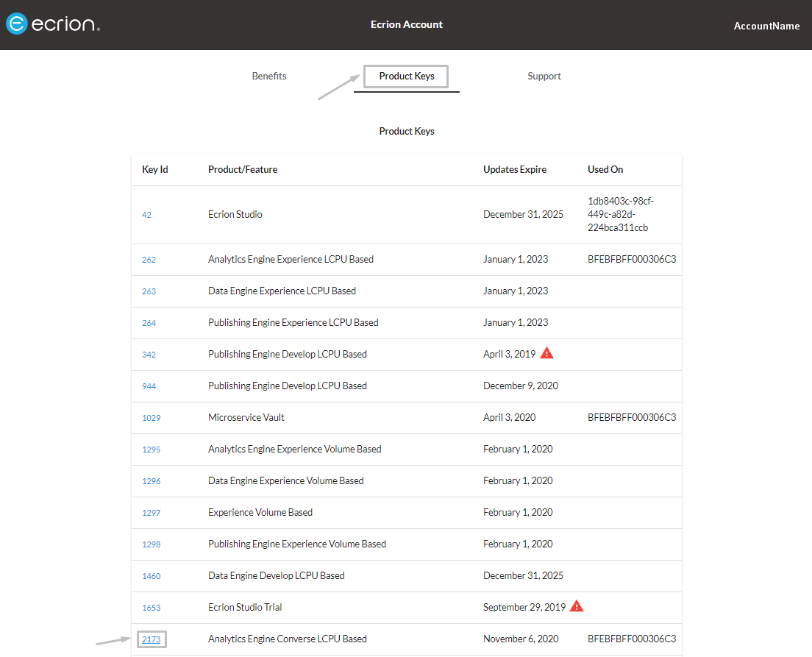Go to the Support tab

point(544,77)
